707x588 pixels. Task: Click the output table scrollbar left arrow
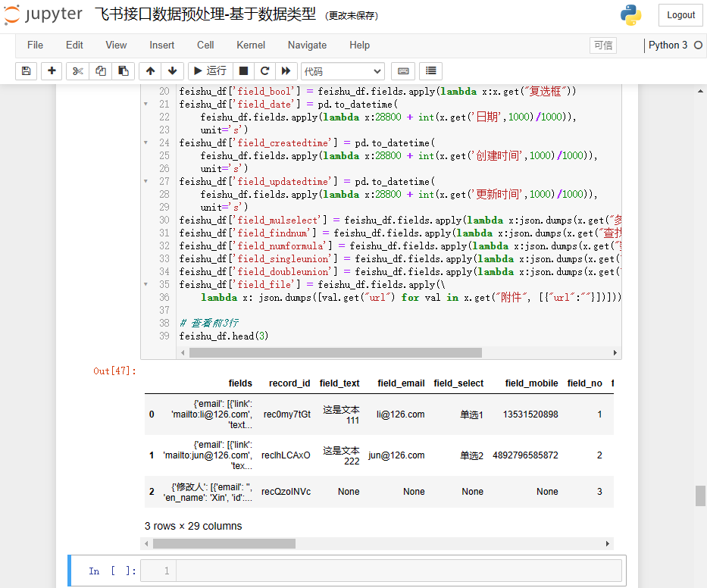pos(146,544)
